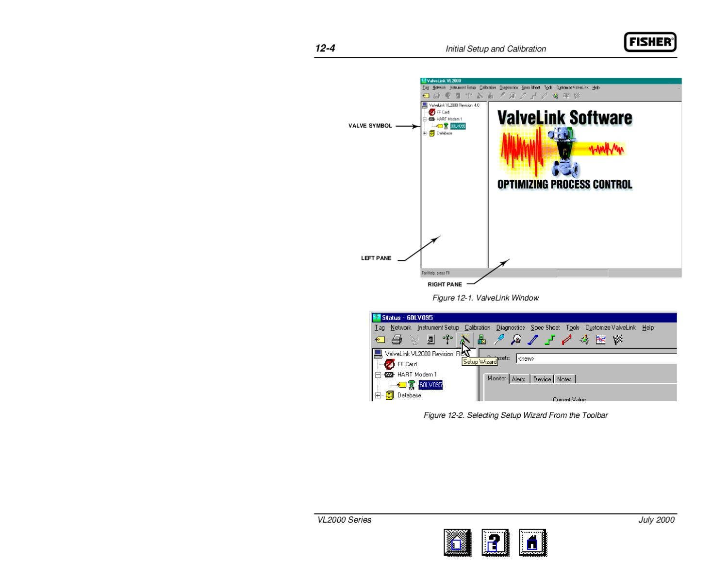Click the running figure icon in ValveLink VL2000 toolbar
This screenshot has height=563, width=728.
coord(555,96)
